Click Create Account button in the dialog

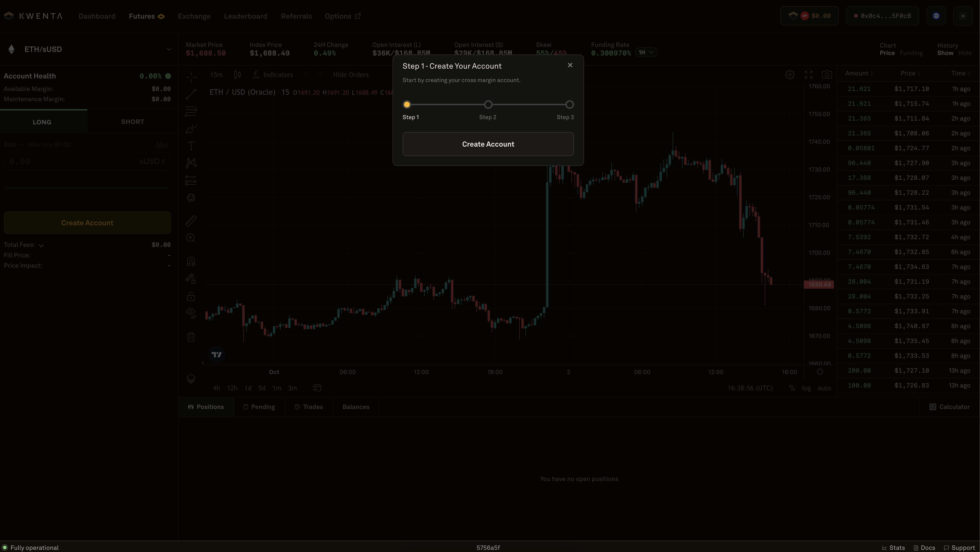click(488, 144)
